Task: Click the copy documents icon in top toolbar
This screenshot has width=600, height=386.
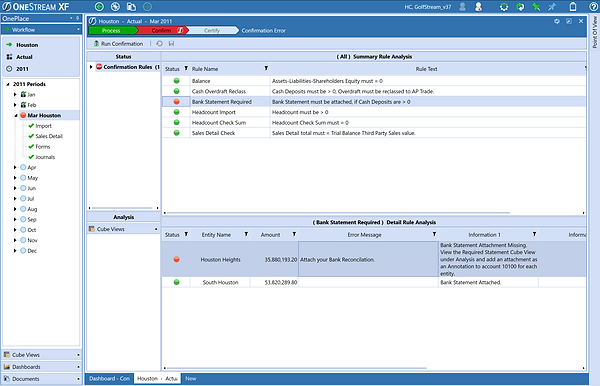Action: click(131, 7)
